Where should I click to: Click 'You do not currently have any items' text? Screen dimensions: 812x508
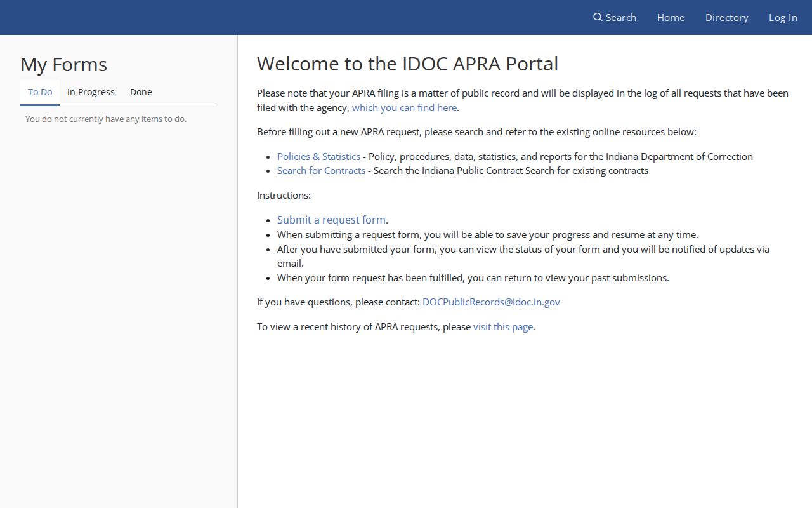106,119
